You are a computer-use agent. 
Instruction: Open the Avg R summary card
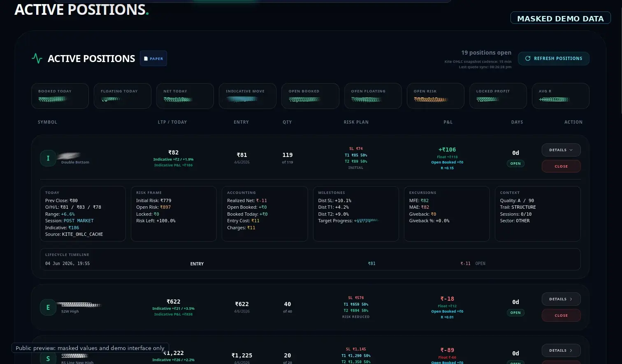[561, 96]
